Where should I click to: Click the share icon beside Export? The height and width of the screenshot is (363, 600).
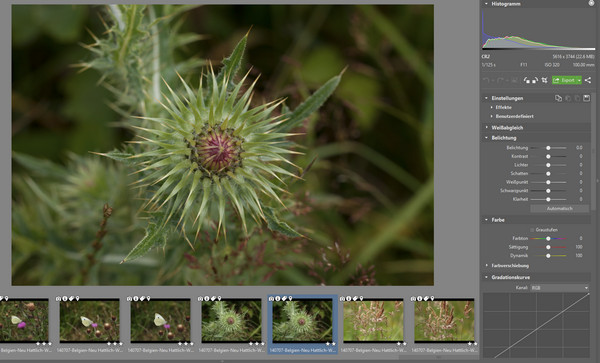click(588, 80)
